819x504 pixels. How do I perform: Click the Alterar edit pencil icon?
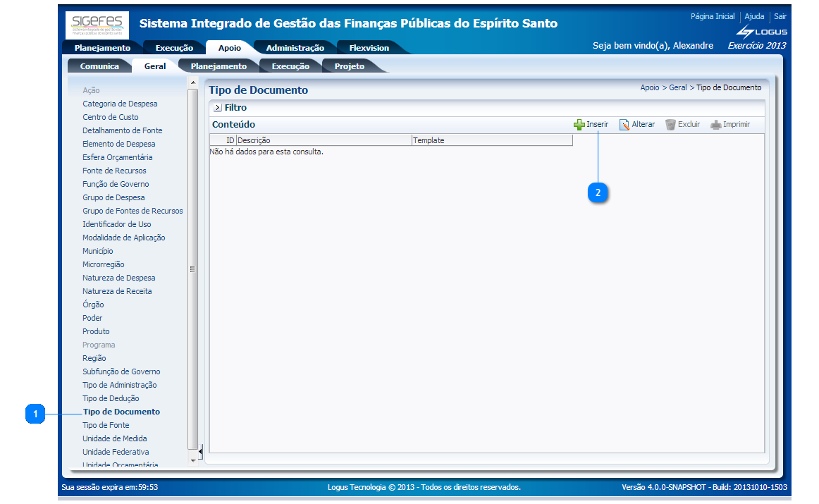click(x=624, y=125)
